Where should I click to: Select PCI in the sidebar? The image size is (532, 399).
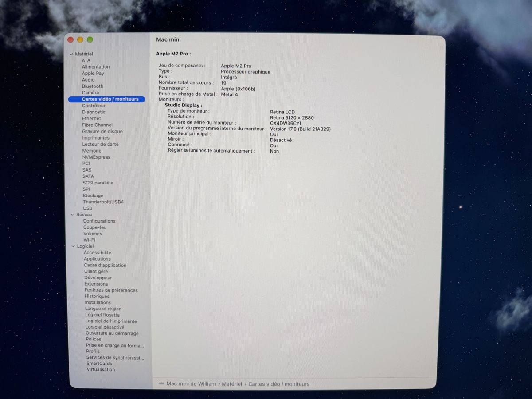(86, 164)
